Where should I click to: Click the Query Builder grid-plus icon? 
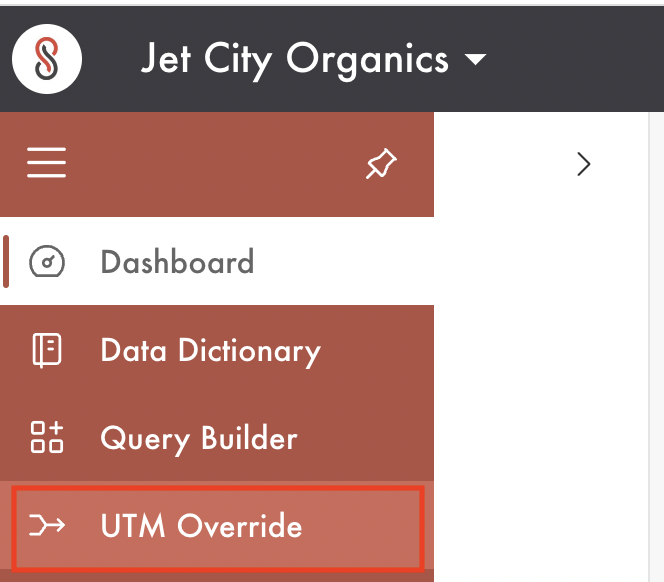[x=47, y=438]
